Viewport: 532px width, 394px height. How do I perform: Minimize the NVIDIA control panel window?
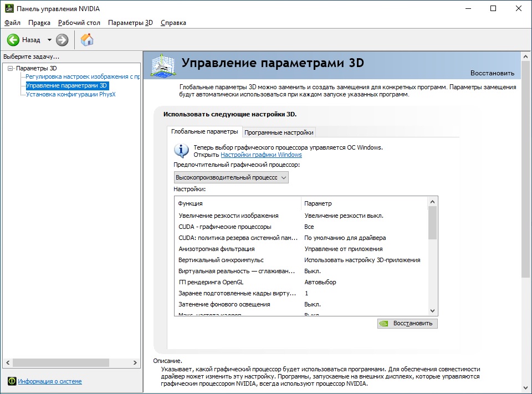(469, 8)
